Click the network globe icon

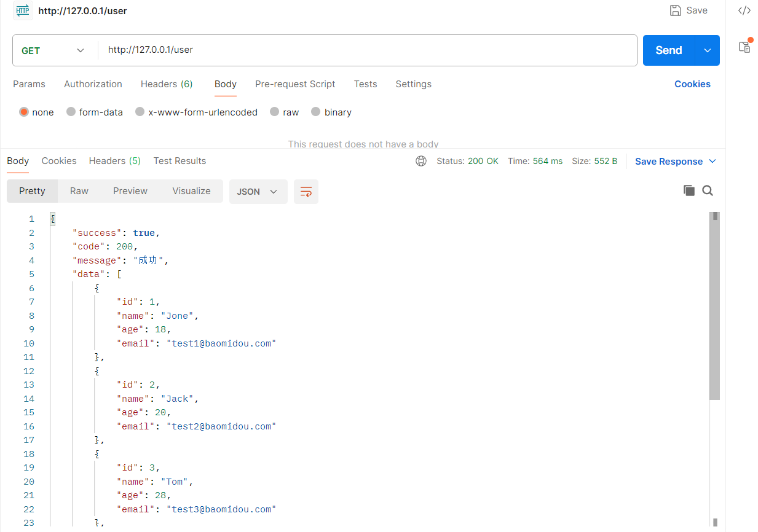pos(421,161)
